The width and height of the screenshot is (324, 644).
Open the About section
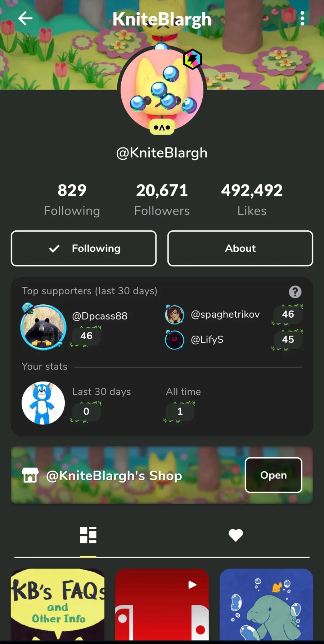240,248
